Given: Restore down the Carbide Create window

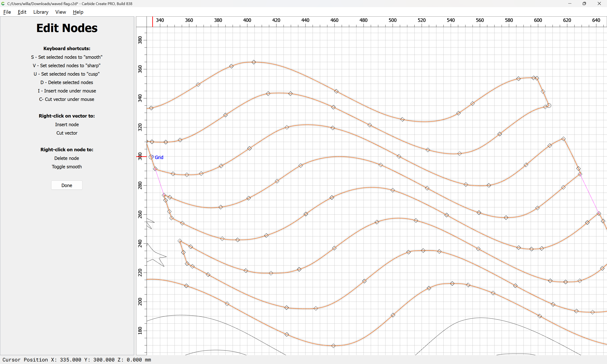Looking at the screenshot, I should (x=584, y=4).
